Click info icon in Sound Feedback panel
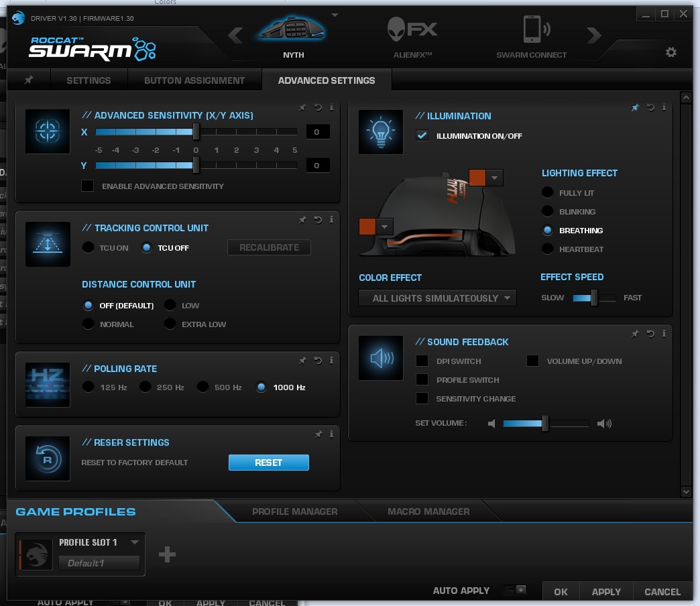Viewport: 700px width, 606px height. tap(664, 333)
